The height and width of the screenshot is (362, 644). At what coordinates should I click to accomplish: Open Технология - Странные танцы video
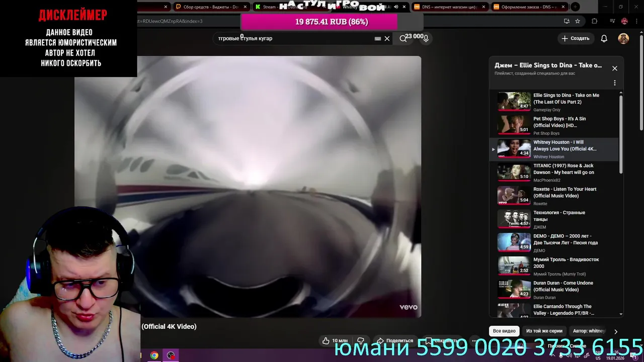point(555,220)
